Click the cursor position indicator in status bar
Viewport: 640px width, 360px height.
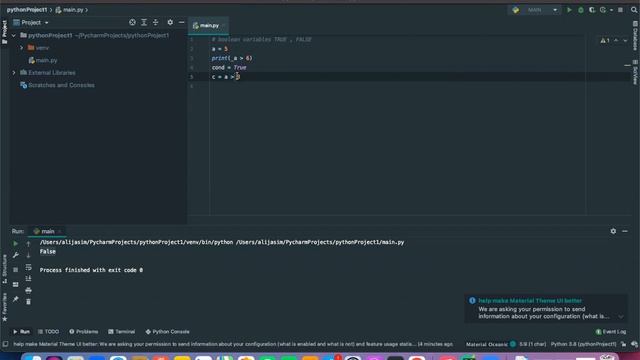tap(533, 344)
